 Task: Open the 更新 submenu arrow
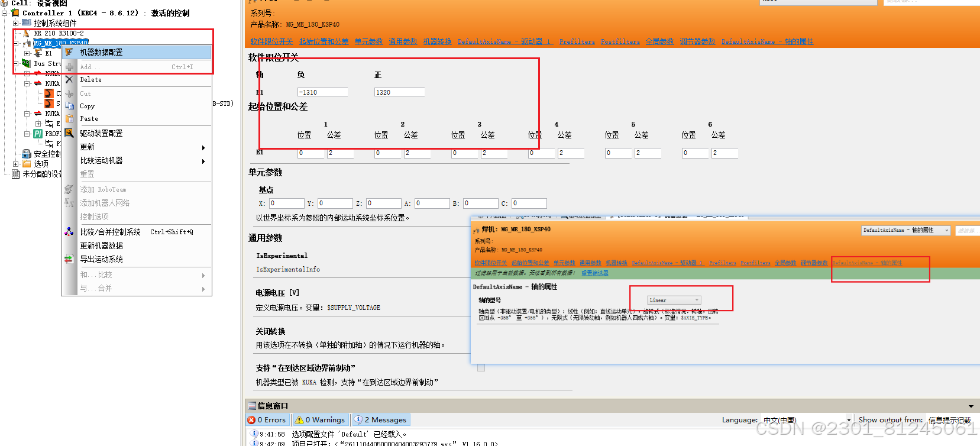203,147
